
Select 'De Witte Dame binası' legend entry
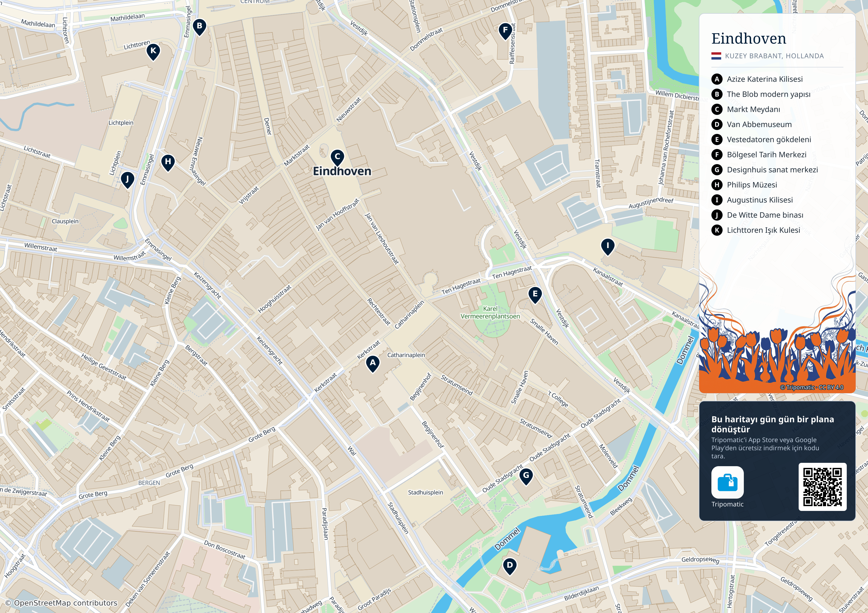(765, 215)
